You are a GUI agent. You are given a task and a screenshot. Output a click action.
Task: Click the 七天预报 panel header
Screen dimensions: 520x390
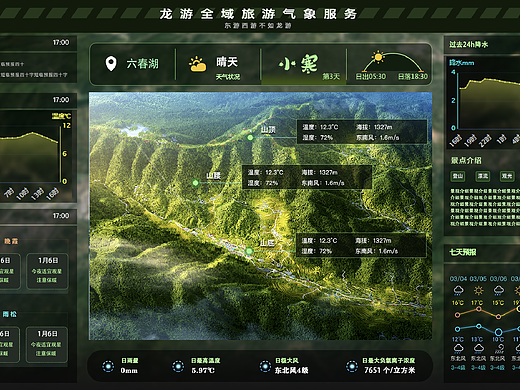pyautogui.click(x=463, y=252)
